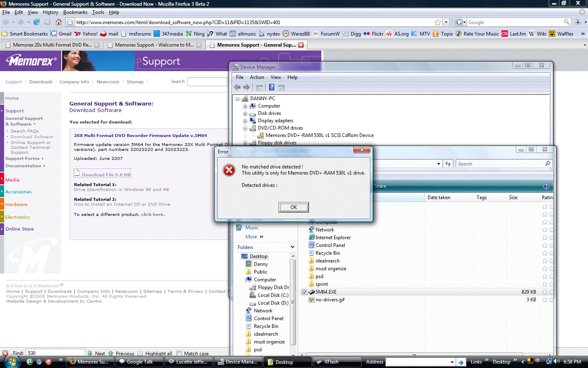Select the Memorex DVD+-RAM 530L warning device icon

point(261,135)
